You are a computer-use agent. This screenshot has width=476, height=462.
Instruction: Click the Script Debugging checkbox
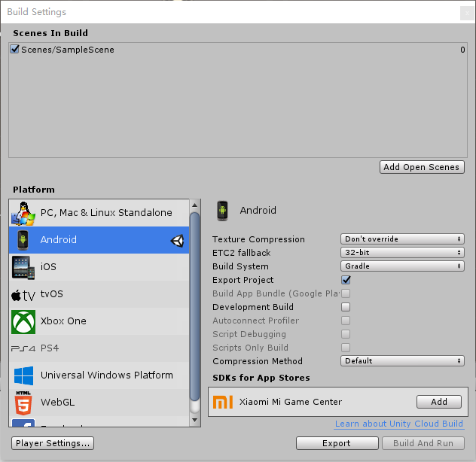pyautogui.click(x=346, y=334)
